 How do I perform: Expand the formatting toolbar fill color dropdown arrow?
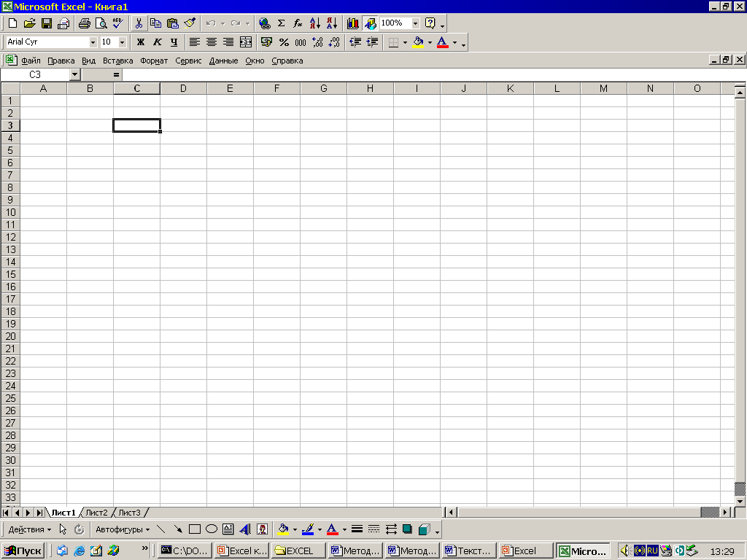[430, 42]
